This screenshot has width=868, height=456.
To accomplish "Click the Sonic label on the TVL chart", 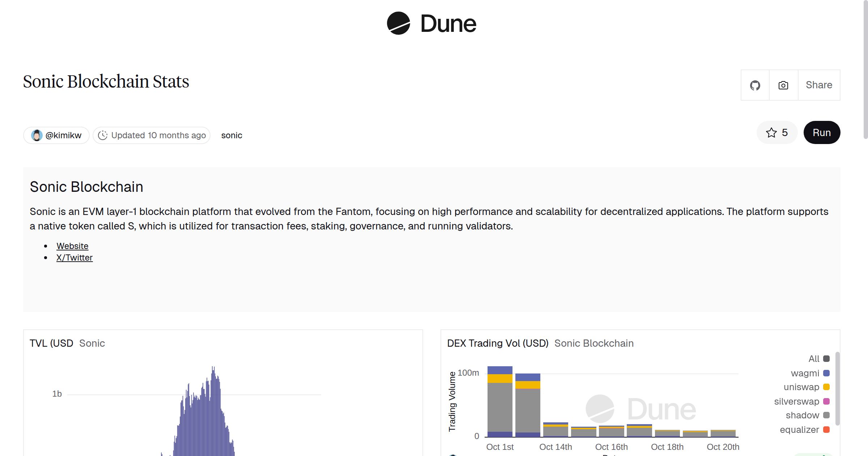I will tap(92, 343).
